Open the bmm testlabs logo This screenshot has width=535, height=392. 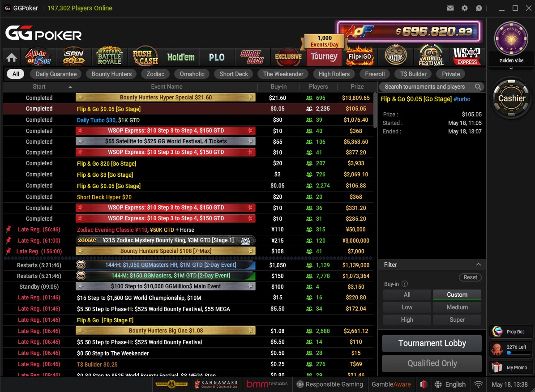tap(267, 384)
